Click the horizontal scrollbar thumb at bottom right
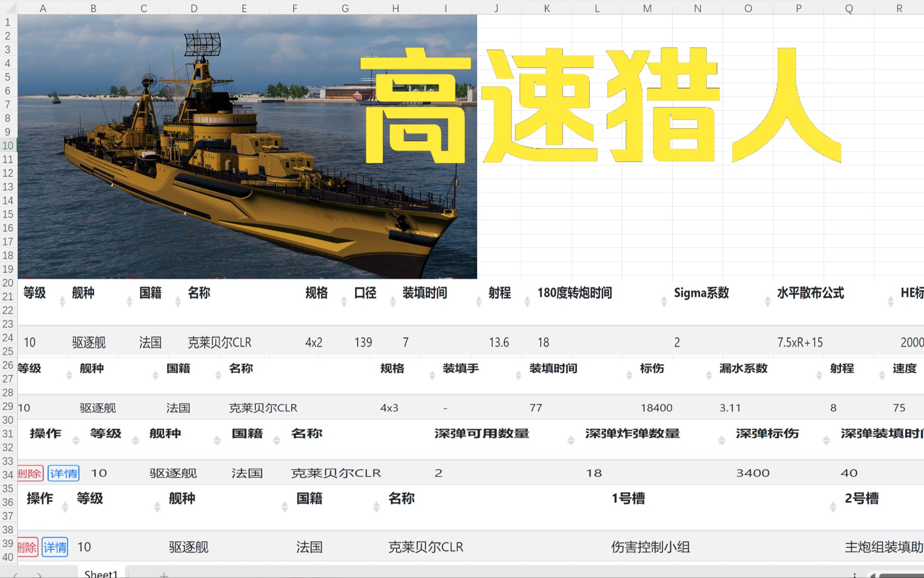Viewport: 924px width, 578px height. click(x=902, y=576)
